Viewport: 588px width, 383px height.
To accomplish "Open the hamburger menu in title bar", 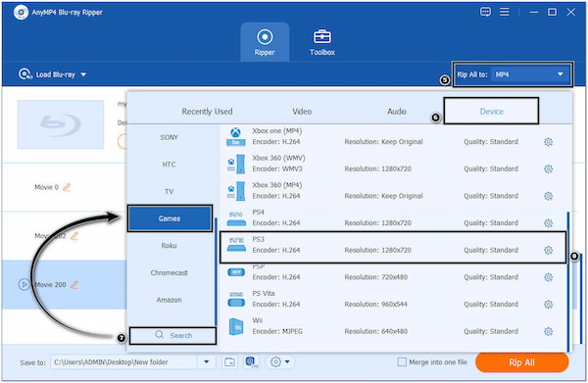I will click(x=505, y=12).
